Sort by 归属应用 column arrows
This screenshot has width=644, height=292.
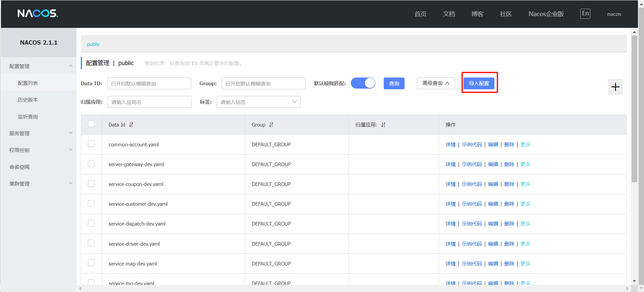[383, 125]
